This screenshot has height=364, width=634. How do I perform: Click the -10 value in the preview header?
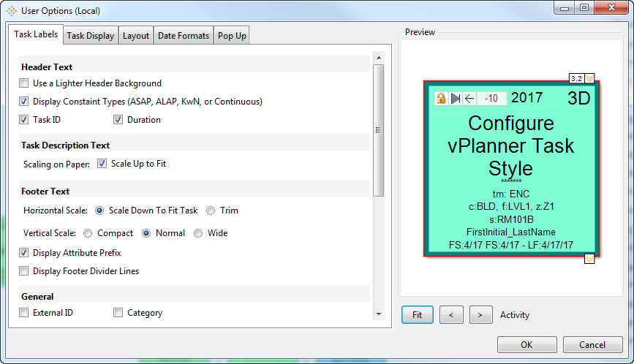491,98
